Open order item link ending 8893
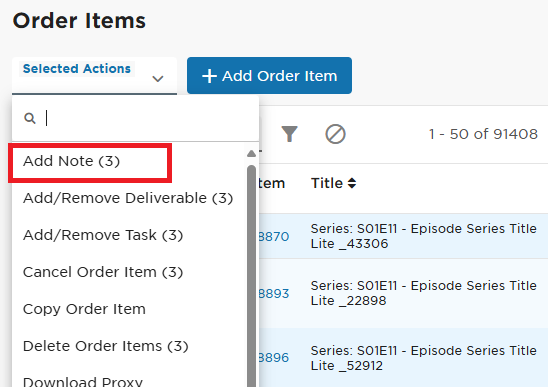548x387 pixels. point(274,294)
